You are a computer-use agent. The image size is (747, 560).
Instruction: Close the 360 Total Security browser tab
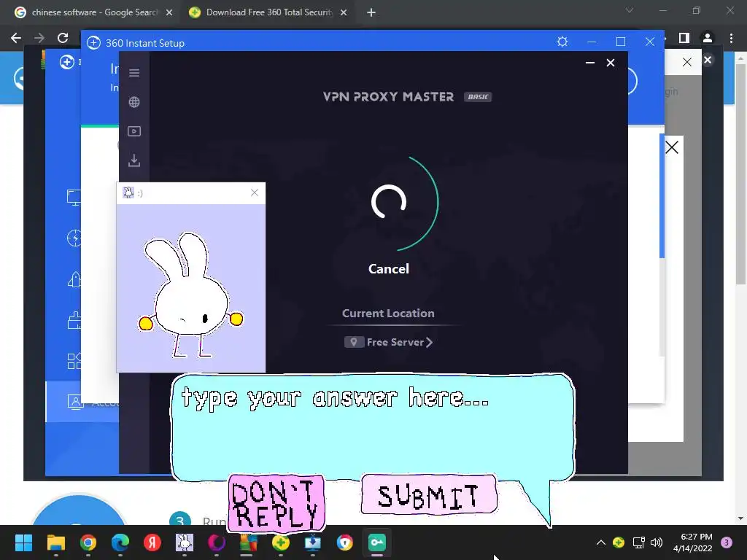click(x=344, y=12)
